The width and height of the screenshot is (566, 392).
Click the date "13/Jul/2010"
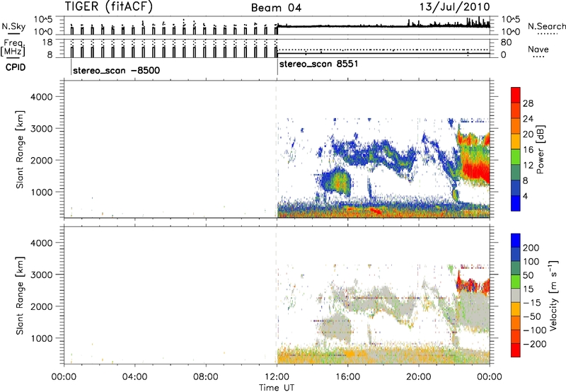pos(454,6)
